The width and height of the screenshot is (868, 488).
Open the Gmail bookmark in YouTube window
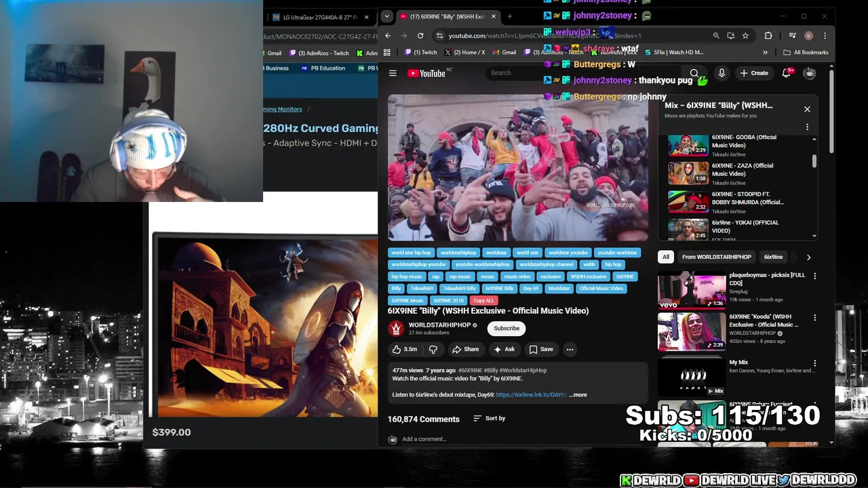[x=505, y=52]
